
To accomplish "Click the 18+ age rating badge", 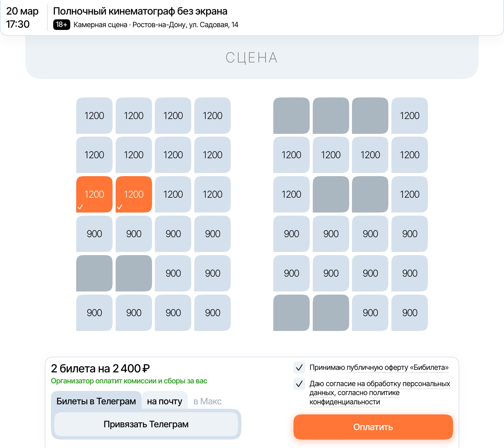I will coord(62,25).
